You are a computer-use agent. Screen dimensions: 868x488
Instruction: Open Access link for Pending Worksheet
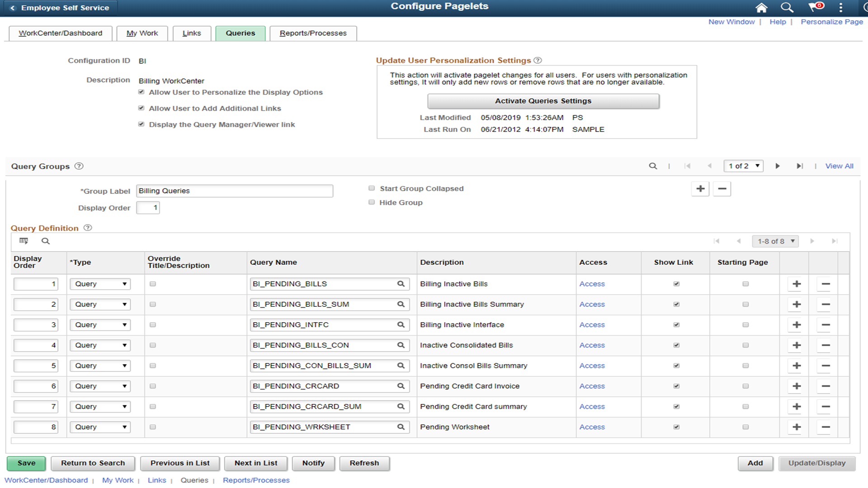point(592,427)
